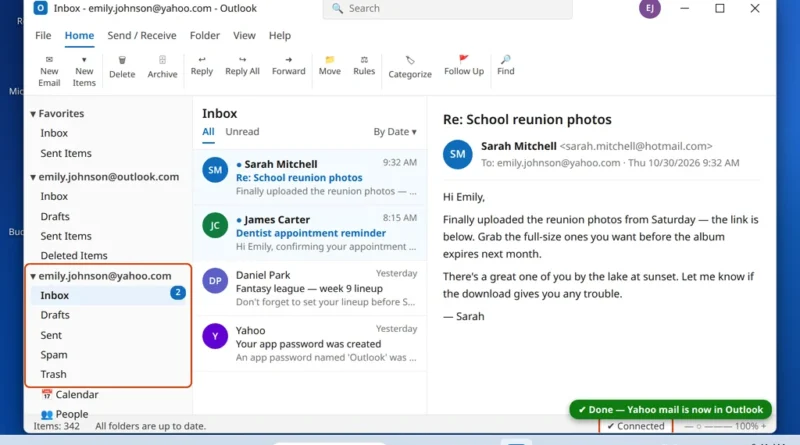Collapse the Favorites section
The image size is (800, 445).
click(33, 114)
